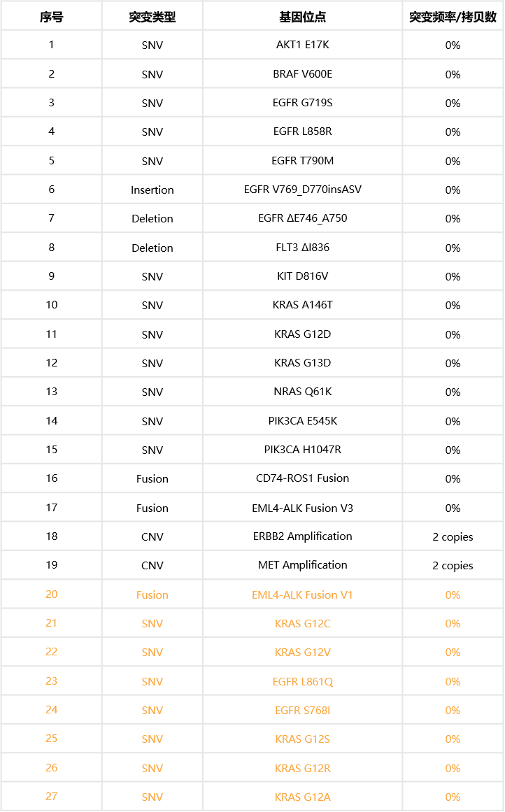The image size is (505, 812).
Task: Click row number 27 cell
Action: (51, 797)
